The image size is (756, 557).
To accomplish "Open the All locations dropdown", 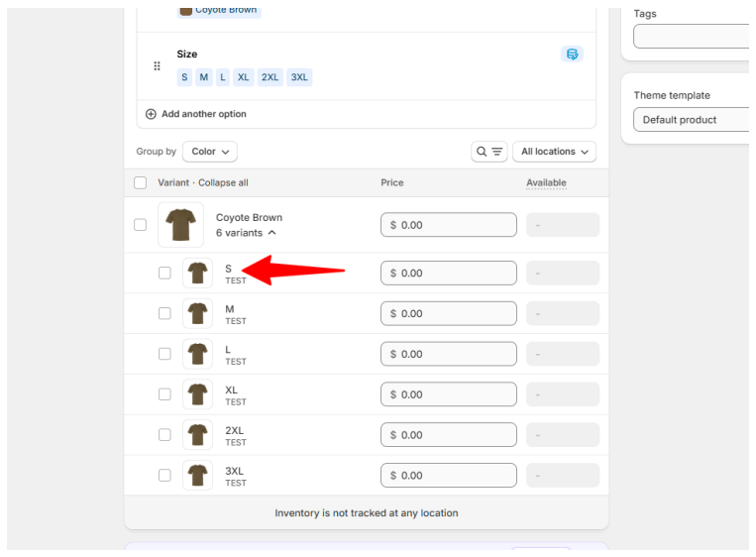I will pyautogui.click(x=554, y=152).
